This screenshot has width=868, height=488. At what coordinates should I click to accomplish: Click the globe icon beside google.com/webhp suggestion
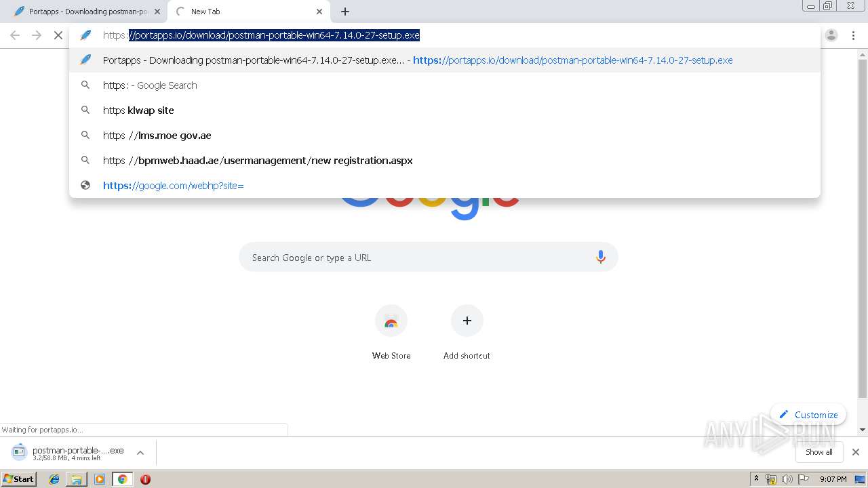[85, 186]
